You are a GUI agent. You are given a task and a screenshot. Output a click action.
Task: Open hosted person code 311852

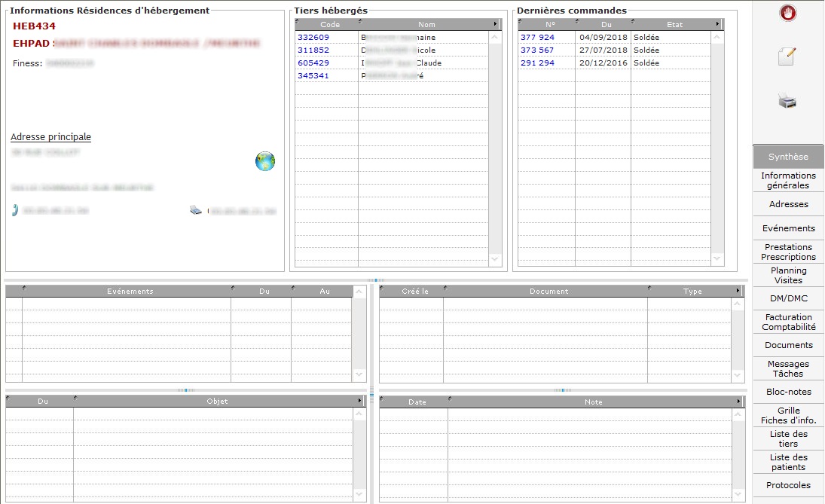(x=313, y=50)
